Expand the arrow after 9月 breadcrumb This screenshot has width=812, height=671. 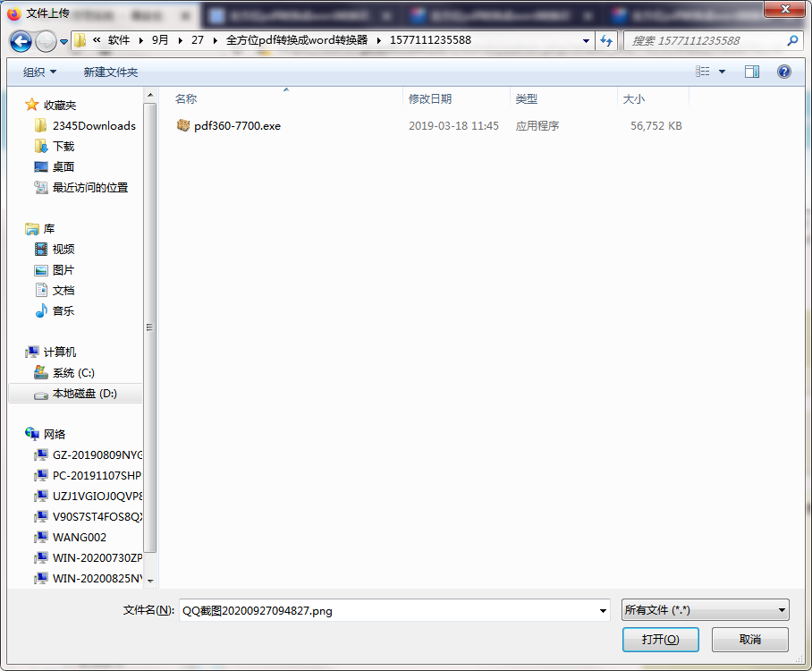pos(181,40)
